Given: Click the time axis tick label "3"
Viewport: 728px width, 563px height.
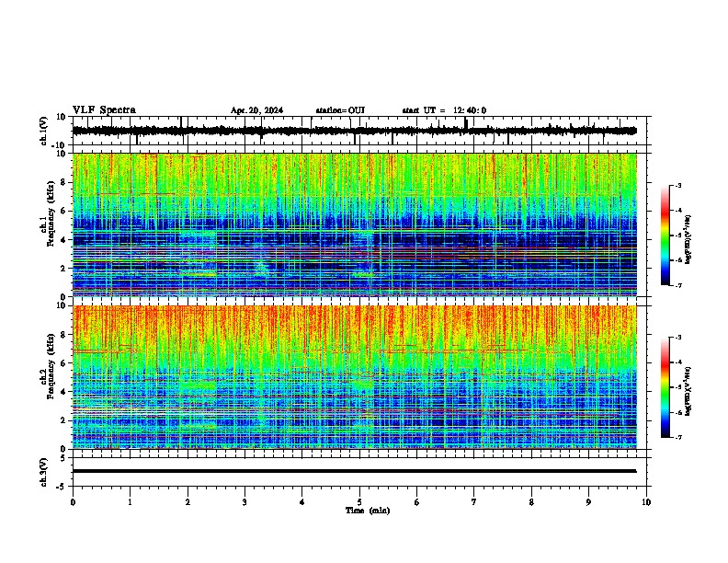Looking at the screenshot, I should tap(245, 502).
